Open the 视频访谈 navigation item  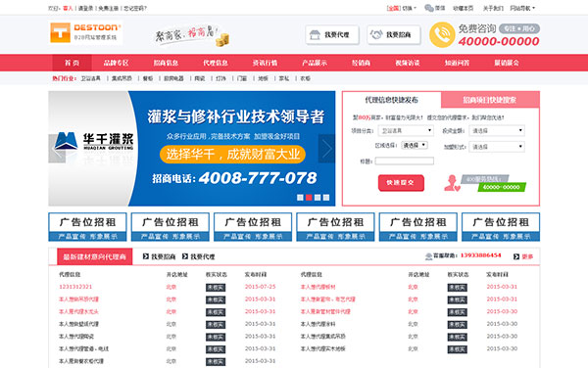(408, 63)
